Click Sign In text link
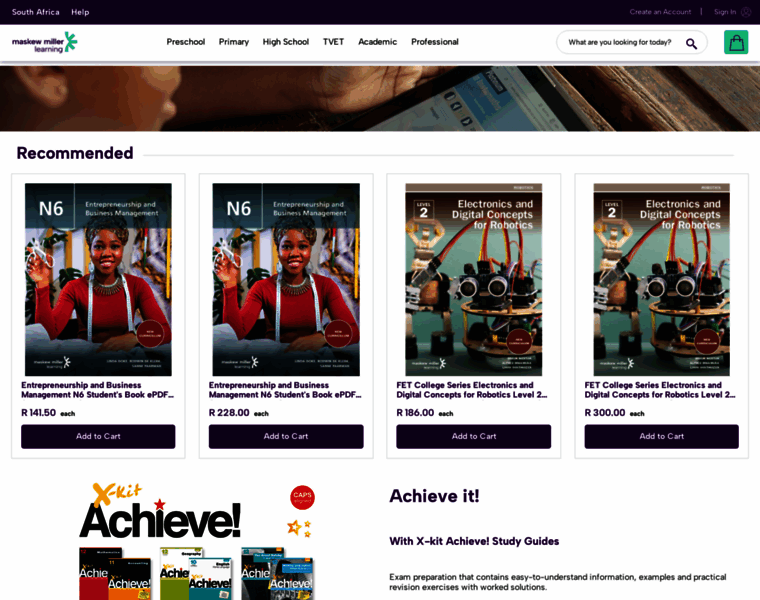Viewport: 760px width, 600px height. [x=725, y=12]
